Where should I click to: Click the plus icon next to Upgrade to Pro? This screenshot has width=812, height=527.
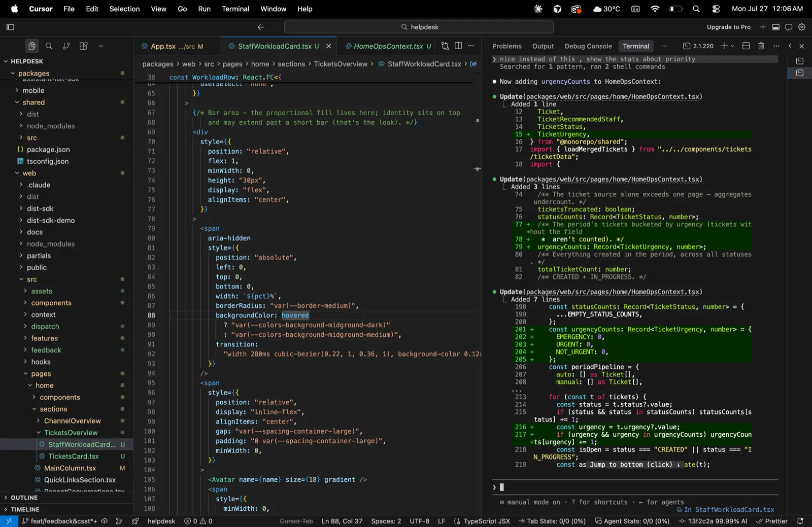pyautogui.click(x=763, y=27)
